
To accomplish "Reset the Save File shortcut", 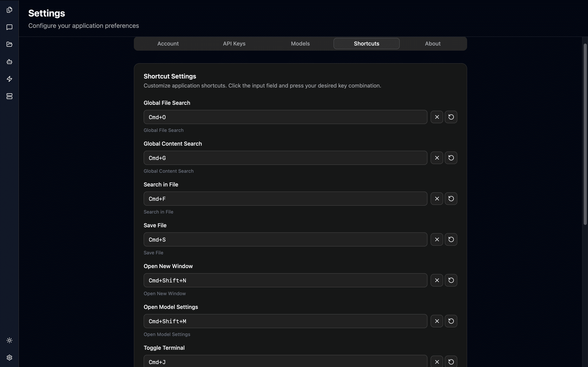I will (x=451, y=240).
